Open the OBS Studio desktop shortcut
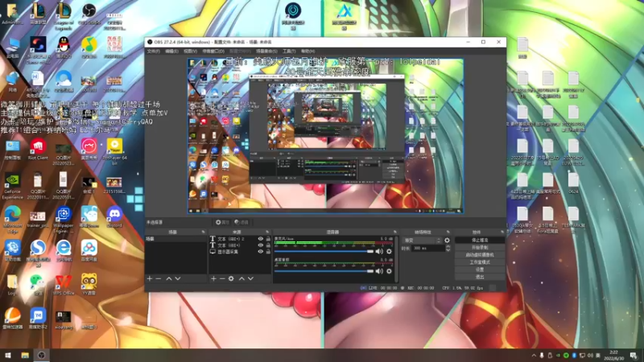Viewport: 644px width, 362px height. point(89,14)
